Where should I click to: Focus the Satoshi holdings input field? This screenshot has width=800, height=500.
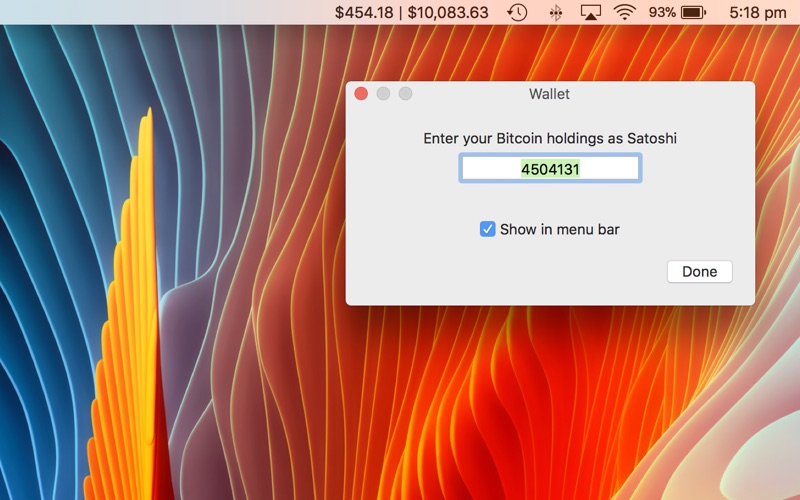click(550, 168)
